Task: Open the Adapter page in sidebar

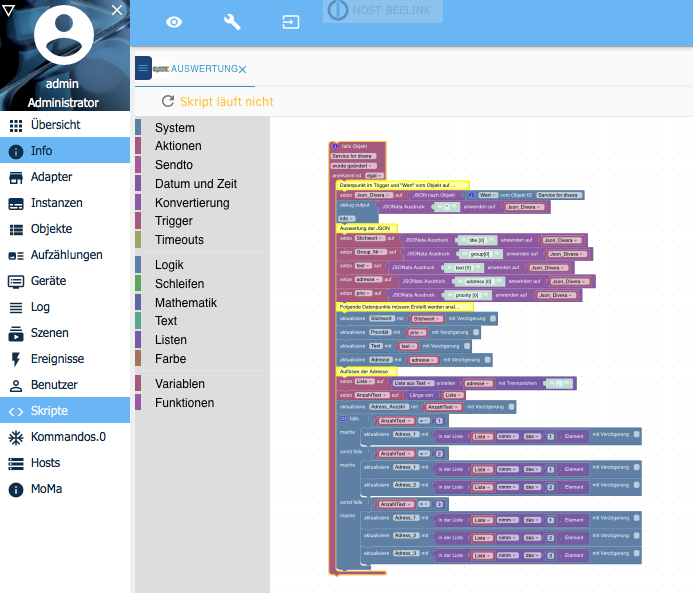Action: click(51, 177)
